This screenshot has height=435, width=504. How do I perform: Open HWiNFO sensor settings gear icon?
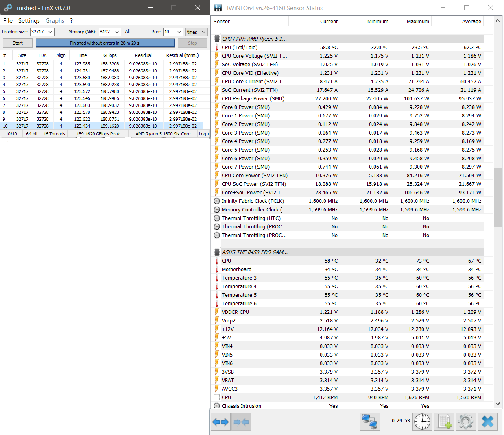coord(466,422)
